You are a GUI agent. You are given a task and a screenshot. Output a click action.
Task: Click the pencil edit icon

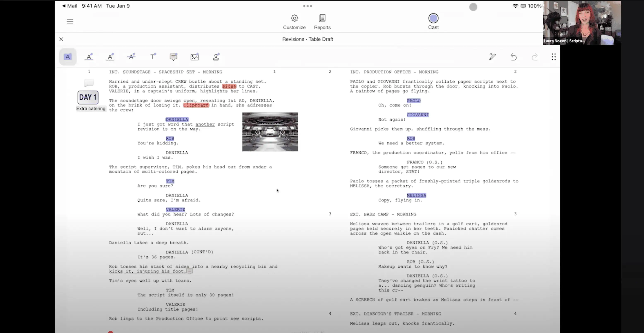[x=492, y=57]
